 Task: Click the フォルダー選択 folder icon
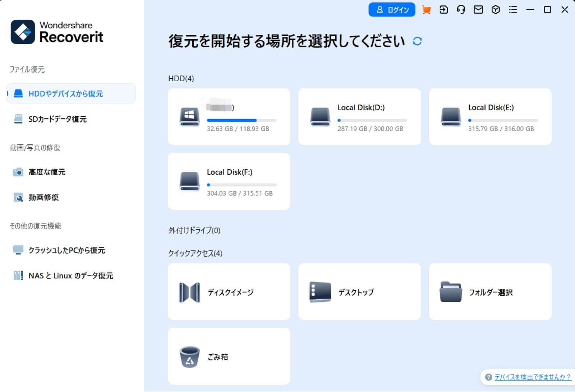pos(451,292)
